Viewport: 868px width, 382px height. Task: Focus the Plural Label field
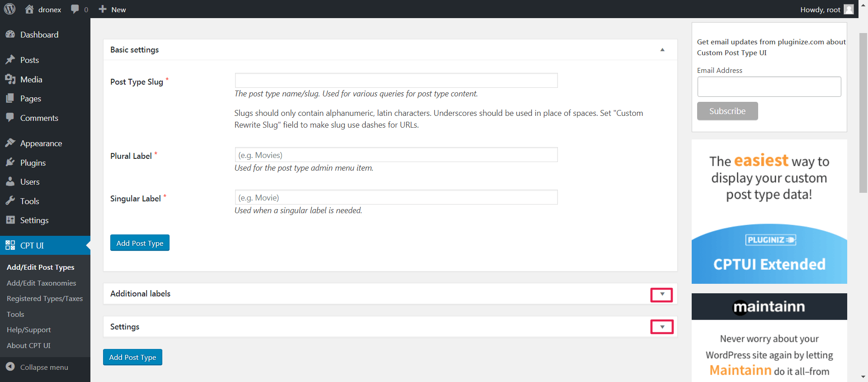tap(396, 155)
